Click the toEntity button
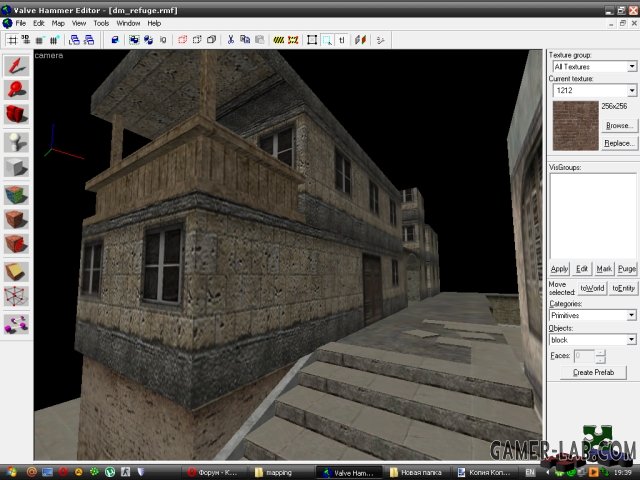This screenshot has width=640, height=480. click(x=623, y=288)
